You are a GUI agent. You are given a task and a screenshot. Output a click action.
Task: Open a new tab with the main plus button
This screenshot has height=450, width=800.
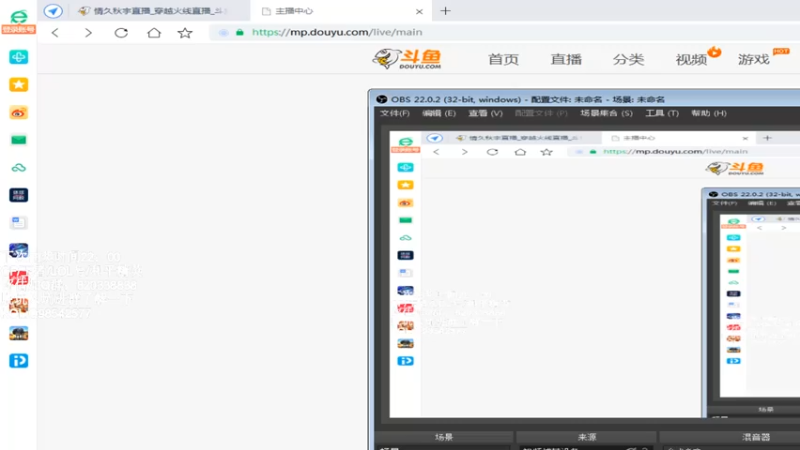pyautogui.click(x=445, y=11)
